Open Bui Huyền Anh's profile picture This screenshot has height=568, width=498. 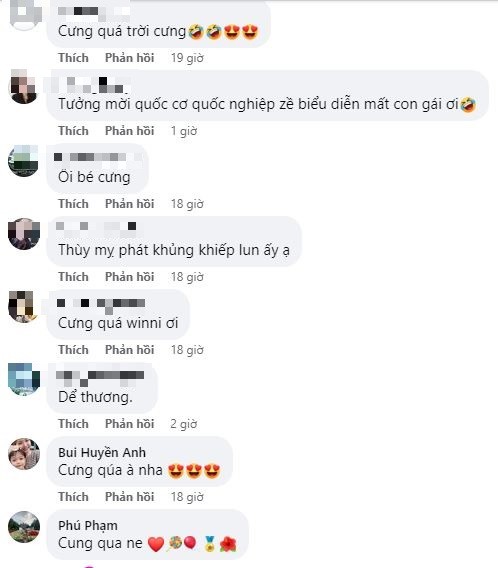click(x=24, y=454)
